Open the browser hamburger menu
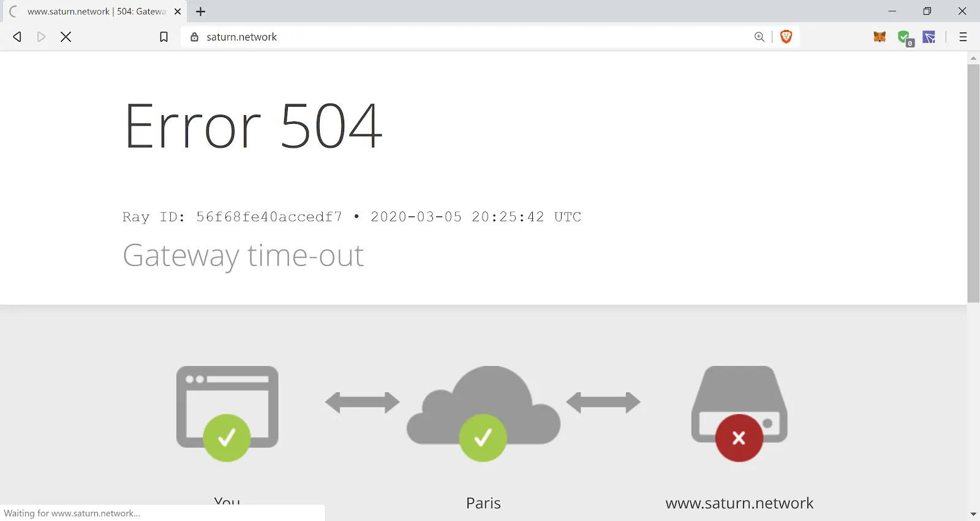The width and height of the screenshot is (980, 521). click(x=963, y=37)
